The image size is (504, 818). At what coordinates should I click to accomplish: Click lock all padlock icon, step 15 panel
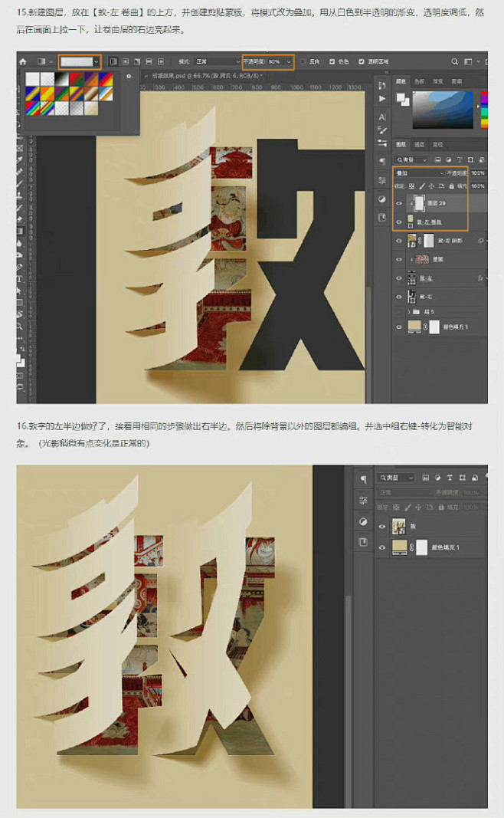point(451,186)
